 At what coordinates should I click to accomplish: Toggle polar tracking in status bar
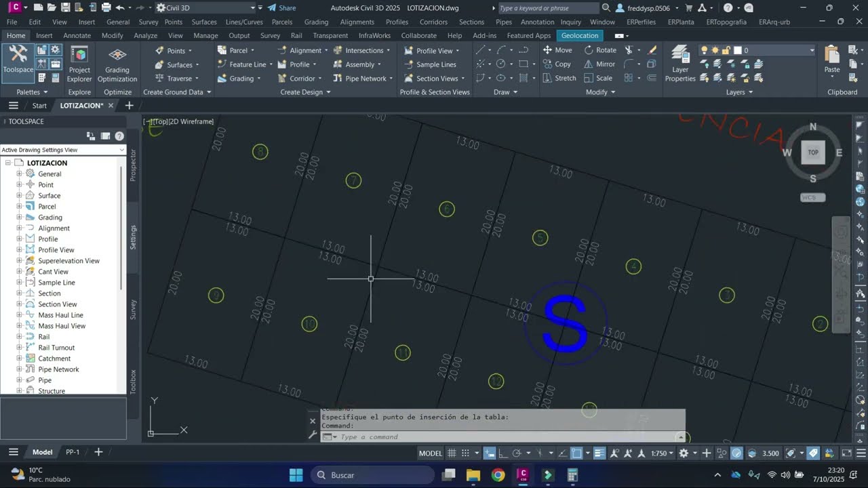pyautogui.click(x=516, y=453)
